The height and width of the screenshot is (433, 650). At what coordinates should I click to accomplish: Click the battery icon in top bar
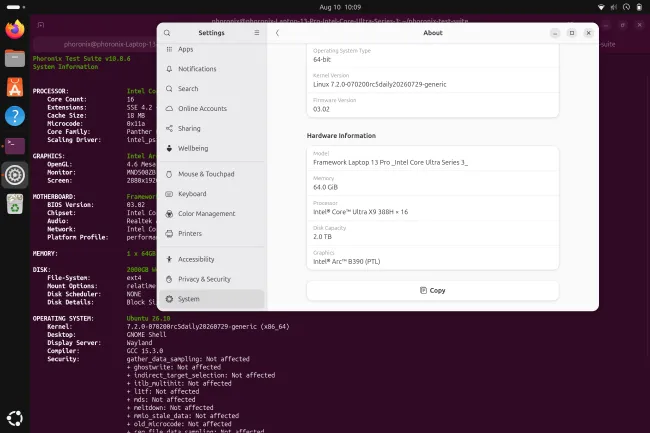pyautogui.click(x=639, y=7)
